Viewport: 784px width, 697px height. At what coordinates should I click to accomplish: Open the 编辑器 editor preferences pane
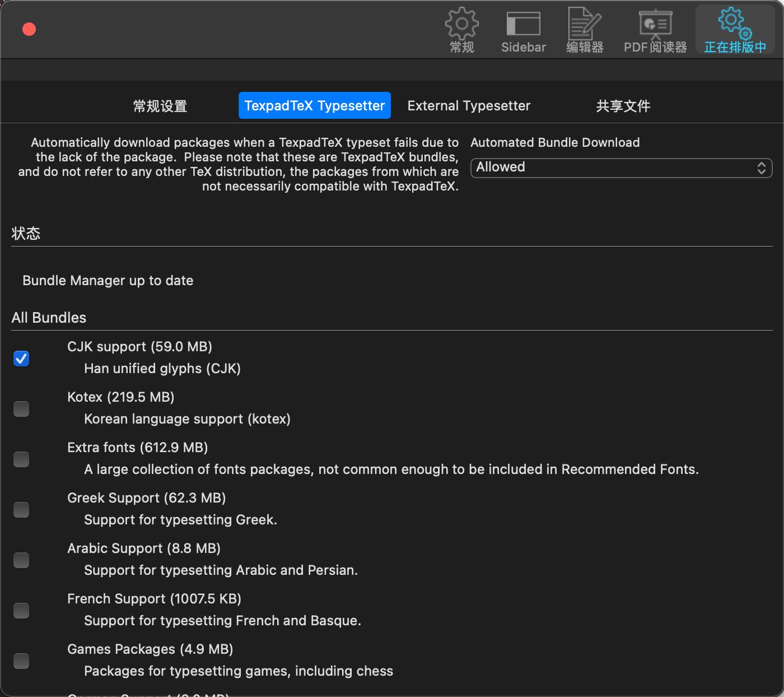[x=585, y=31]
